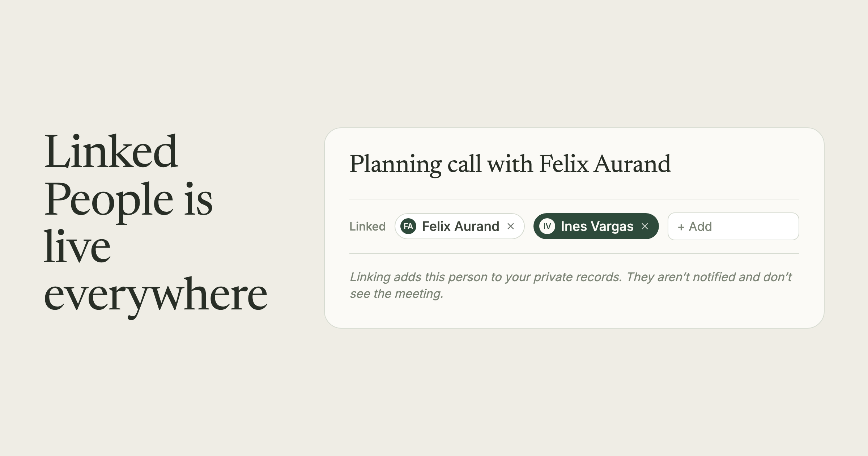Click the word 'Linked' in headline

[x=111, y=152]
